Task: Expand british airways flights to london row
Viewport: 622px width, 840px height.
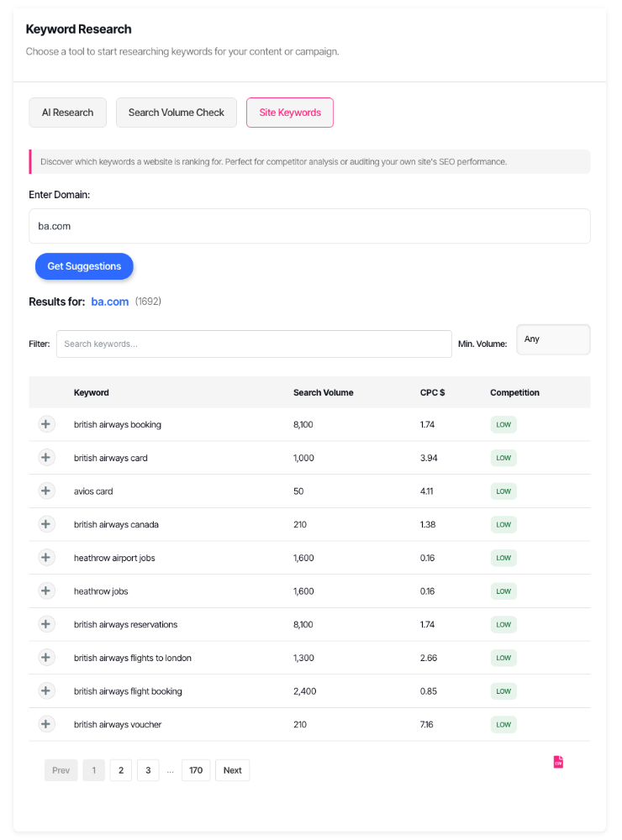Action: coord(46,658)
